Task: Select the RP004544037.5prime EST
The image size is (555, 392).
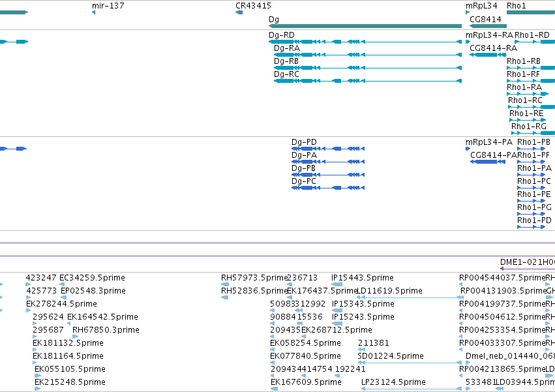Action: coord(461,284)
